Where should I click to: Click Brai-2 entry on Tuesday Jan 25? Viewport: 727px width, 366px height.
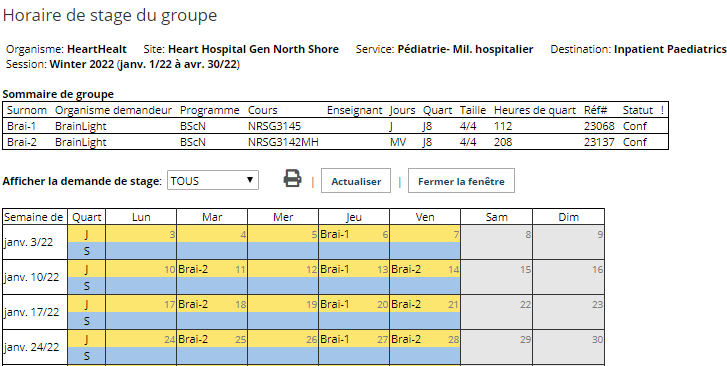(x=193, y=339)
